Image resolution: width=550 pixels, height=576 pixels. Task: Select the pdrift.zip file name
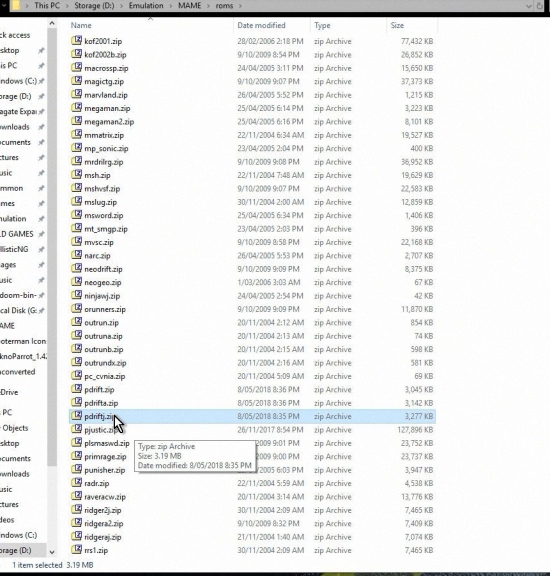99,390
